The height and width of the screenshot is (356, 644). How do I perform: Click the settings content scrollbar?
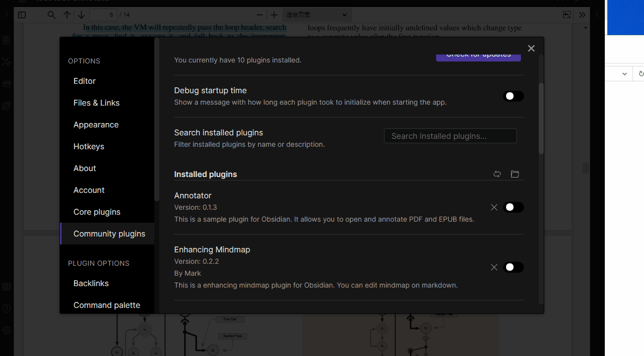pos(541,118)
